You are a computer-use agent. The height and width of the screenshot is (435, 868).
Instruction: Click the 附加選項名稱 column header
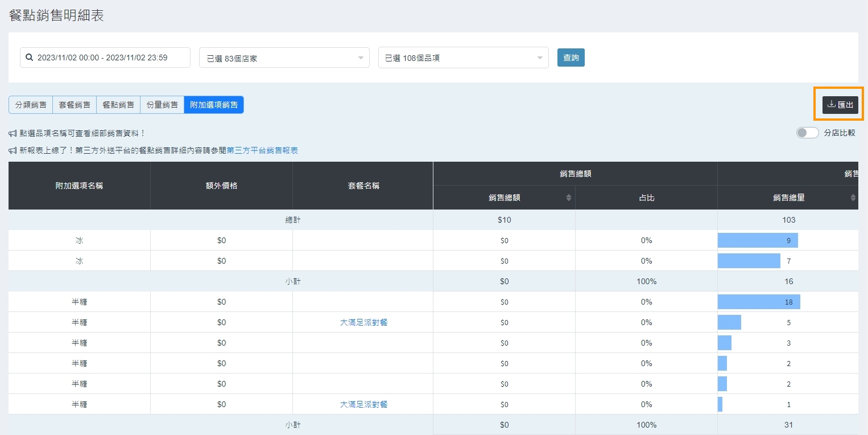(79, 186)
